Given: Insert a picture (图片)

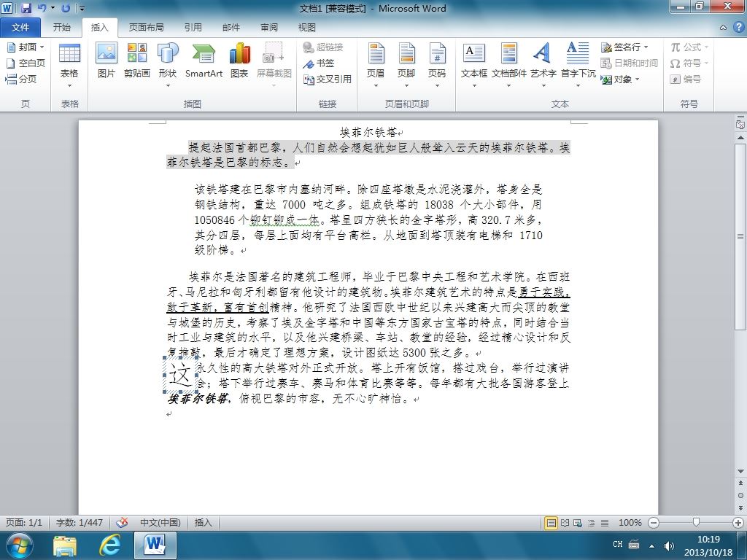Looking at the screenshot, I should 107,61.
